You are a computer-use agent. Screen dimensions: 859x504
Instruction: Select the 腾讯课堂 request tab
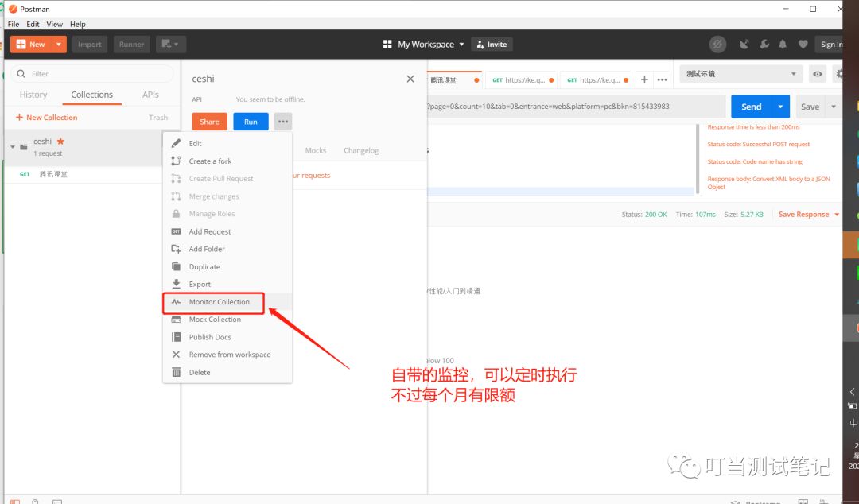454,80
